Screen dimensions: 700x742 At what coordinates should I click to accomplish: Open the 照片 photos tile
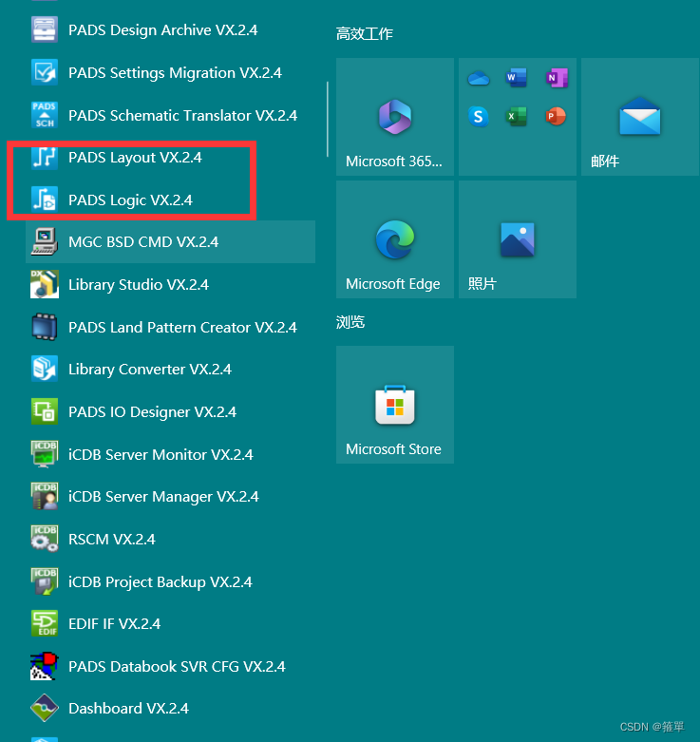(517, 239)
